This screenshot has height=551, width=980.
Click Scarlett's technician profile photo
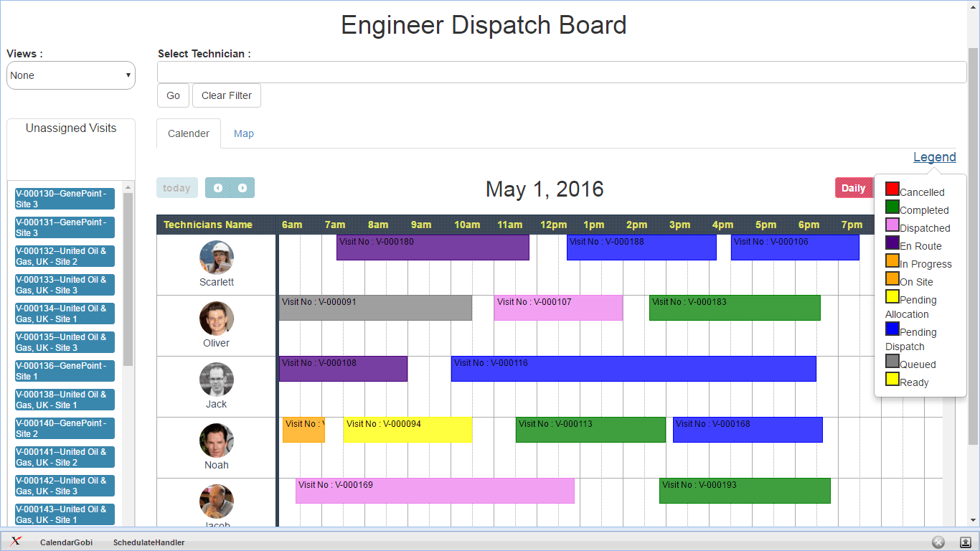point(216,258)
